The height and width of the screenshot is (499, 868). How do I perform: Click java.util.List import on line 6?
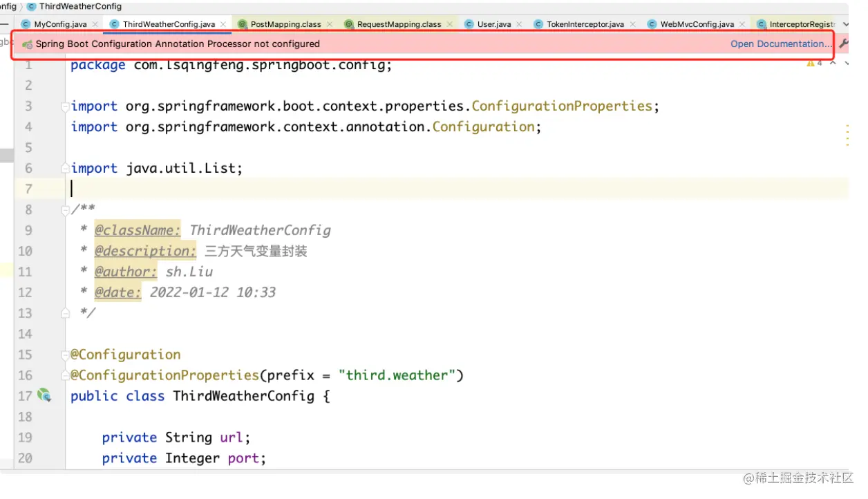click(x=182, y=168)
